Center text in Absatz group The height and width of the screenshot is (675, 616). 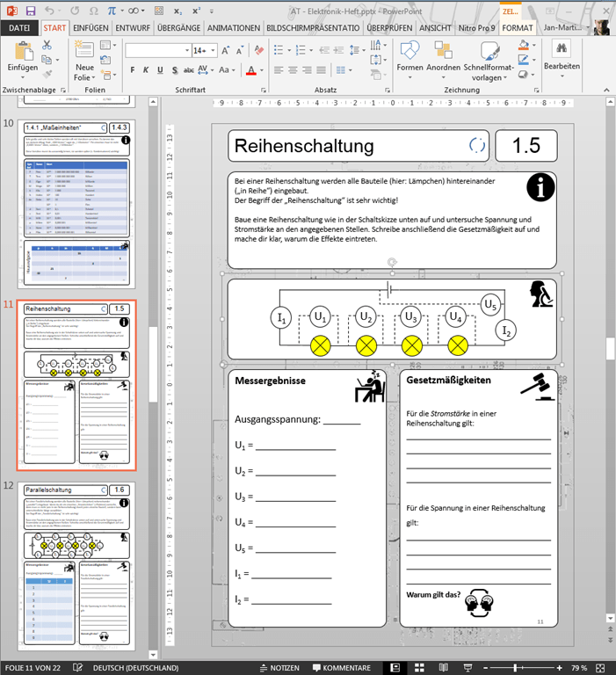click(293, 70)
